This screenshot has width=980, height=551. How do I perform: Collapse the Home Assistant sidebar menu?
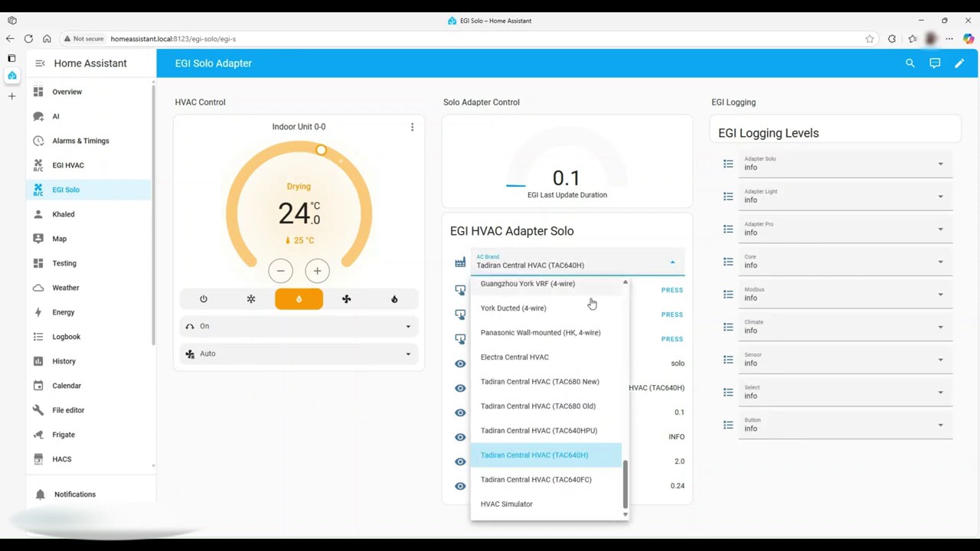tap(40, 64)
